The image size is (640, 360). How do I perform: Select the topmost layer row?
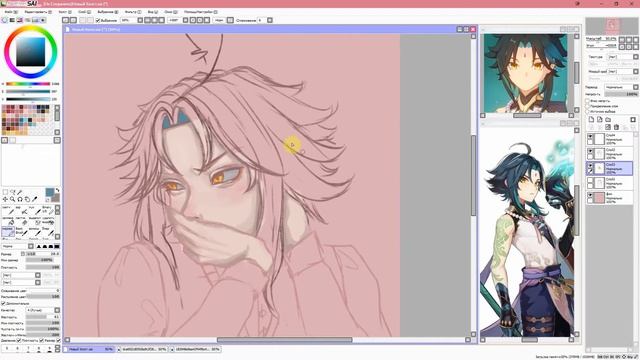610,138
